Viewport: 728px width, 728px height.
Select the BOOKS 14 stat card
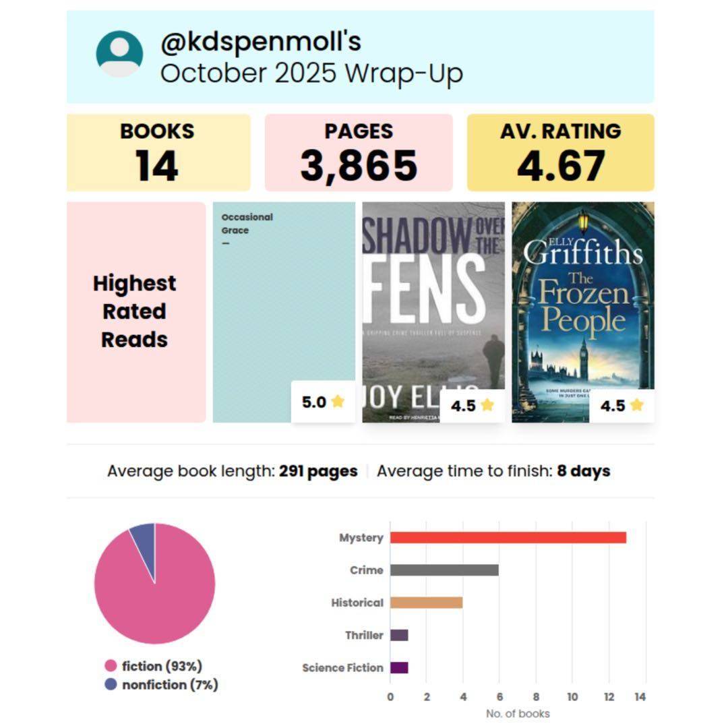[x=158, y=152]
